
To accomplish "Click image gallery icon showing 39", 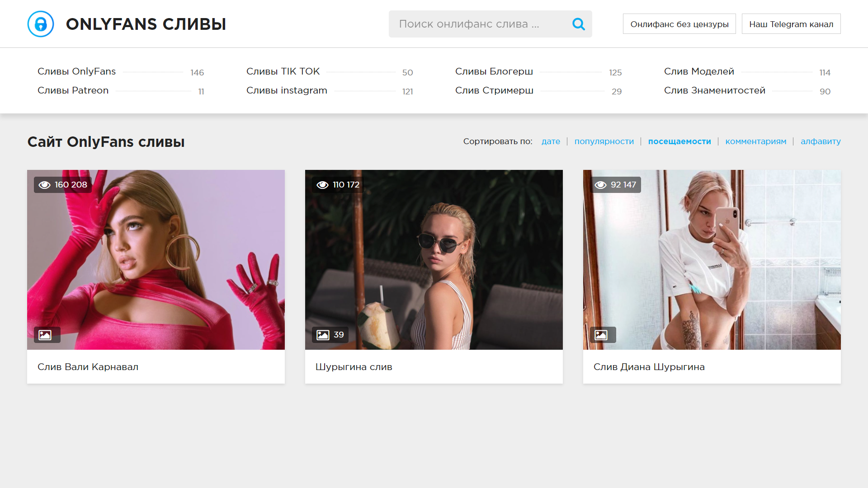I will point(323,335).
